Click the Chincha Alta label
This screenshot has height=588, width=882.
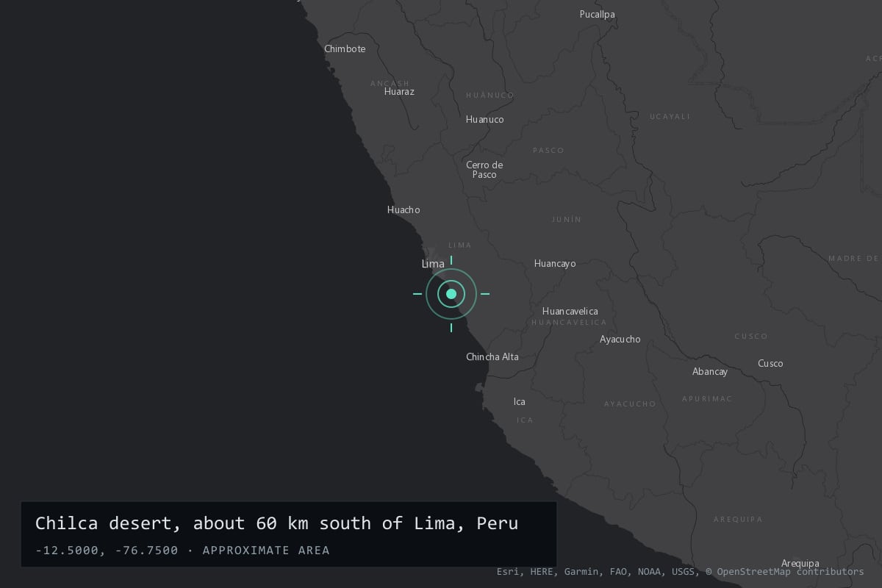(492, 356)
